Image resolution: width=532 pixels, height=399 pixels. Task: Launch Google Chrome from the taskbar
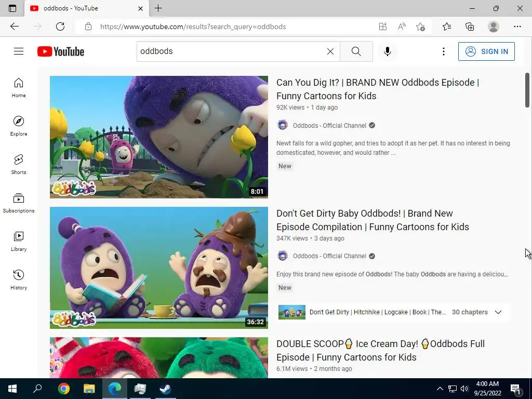(x=63, y=389)
